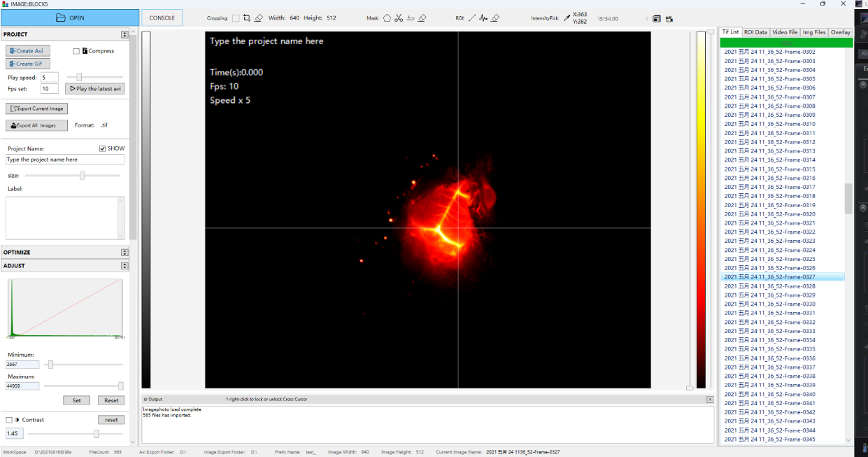Select the ROI line tool

pyautogui.click(x=471, y=18)
